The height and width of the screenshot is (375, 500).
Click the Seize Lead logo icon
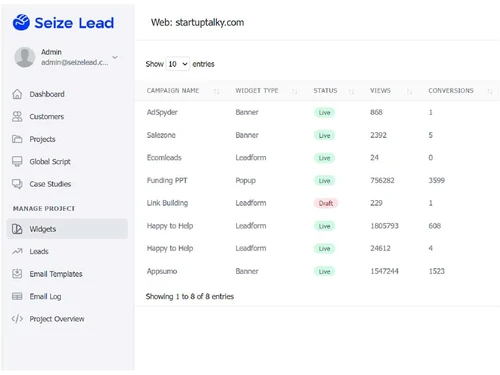point(21,22)
